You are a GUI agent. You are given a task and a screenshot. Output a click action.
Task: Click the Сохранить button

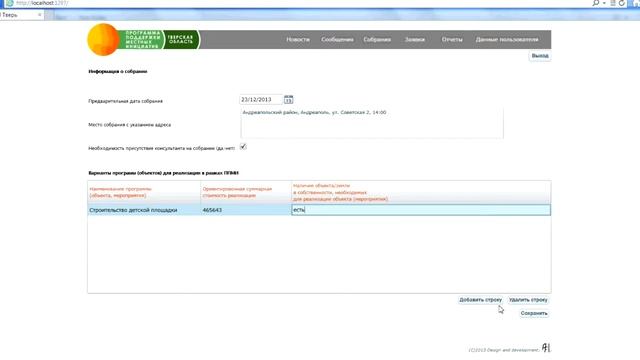pyautogui.click(x=534, y=313)
